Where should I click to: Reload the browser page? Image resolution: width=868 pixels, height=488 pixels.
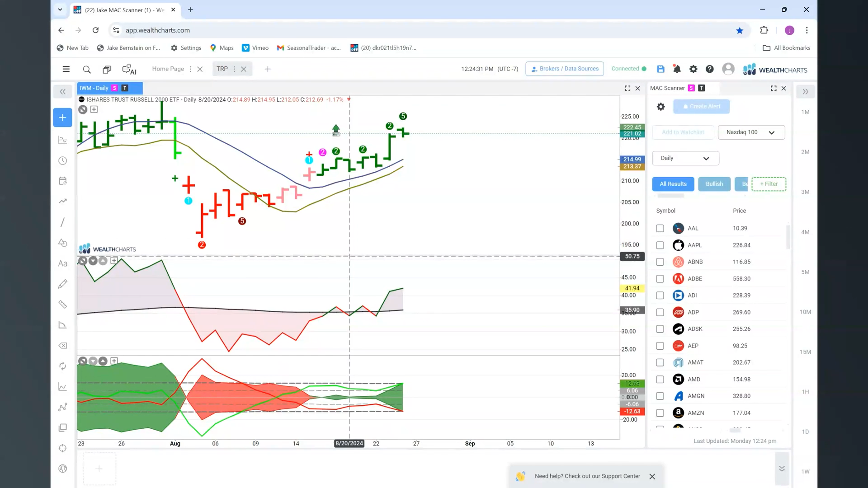pyautogui.click(x=95, y=30)
